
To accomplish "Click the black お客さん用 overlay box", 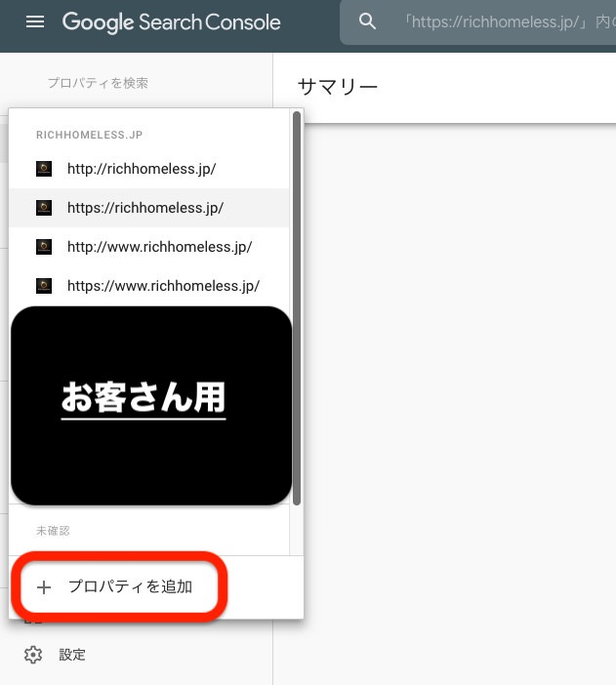I will [x=151, y=405].
